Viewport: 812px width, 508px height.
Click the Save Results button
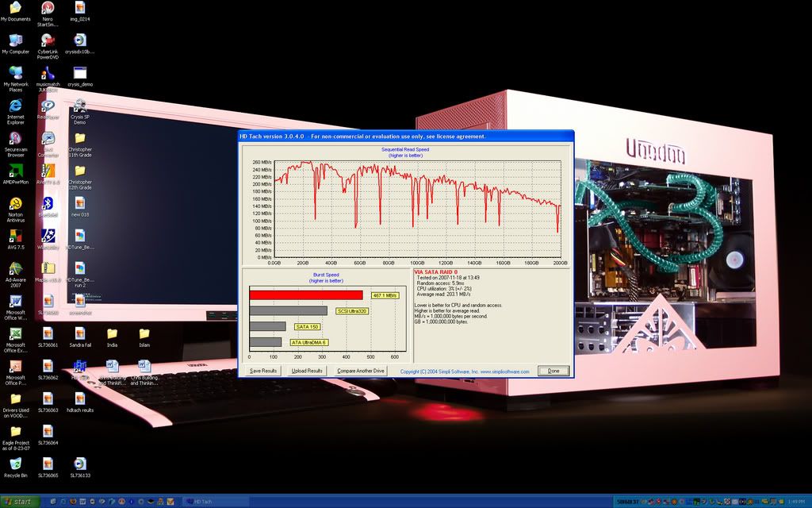[263, 371]
